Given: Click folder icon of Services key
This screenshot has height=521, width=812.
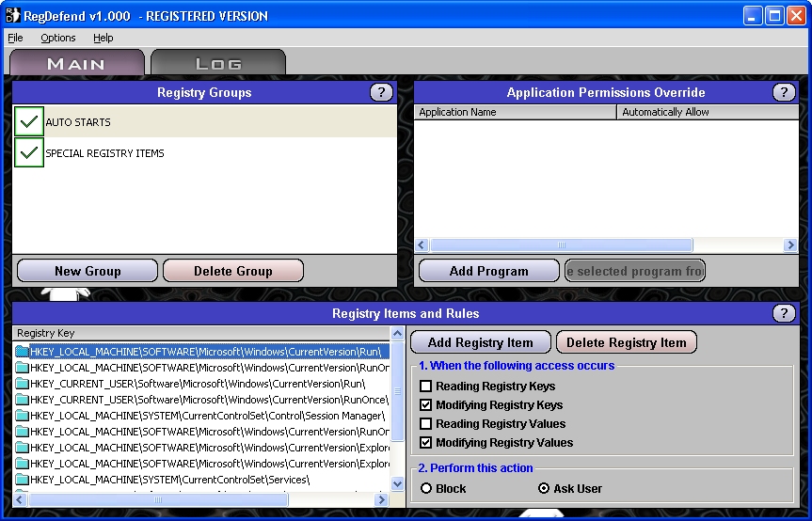Looking at the screenshot, I should click(22, 481).
